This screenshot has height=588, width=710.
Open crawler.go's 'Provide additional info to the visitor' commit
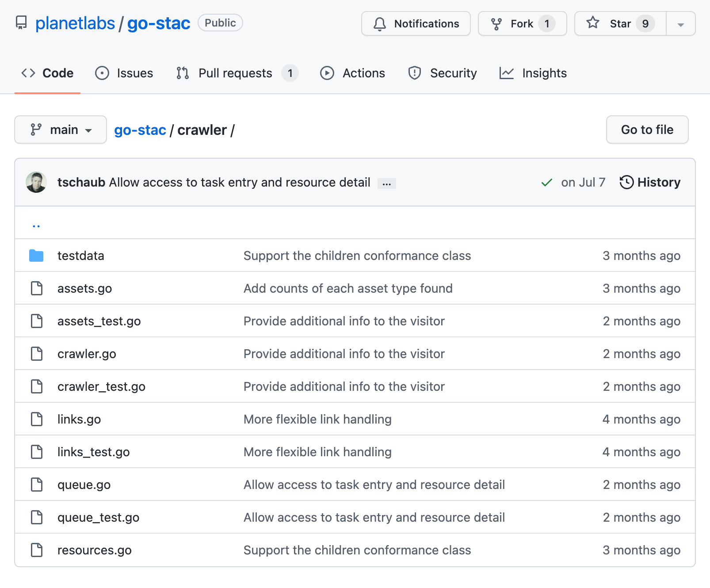pyautogui.click(x=344, y=354)
